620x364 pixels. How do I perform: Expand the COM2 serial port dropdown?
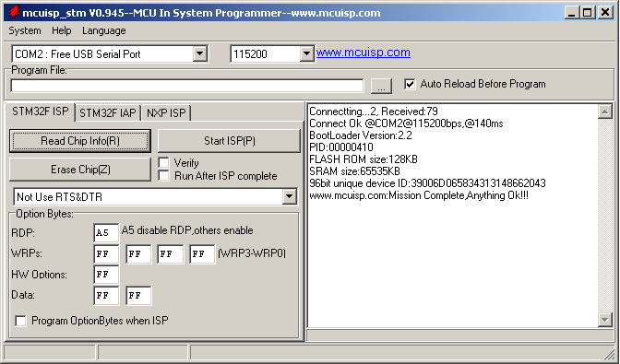click(x=200, y=53)
